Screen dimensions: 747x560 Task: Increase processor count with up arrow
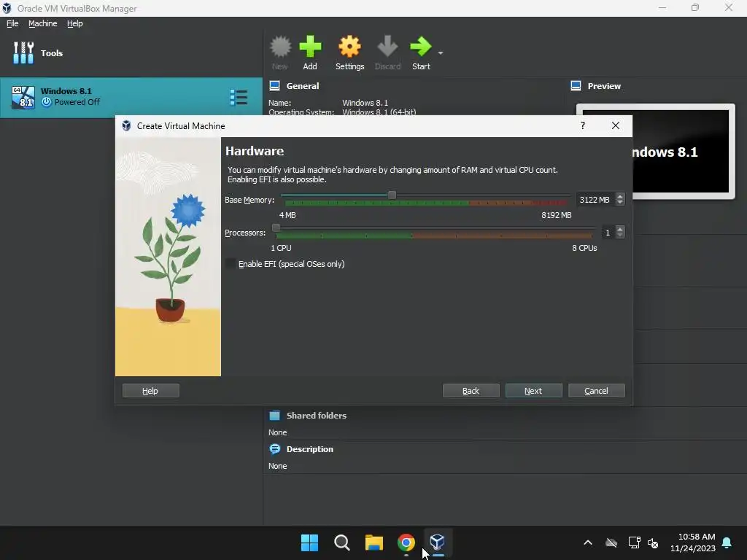pyautogui.click(x=619, y=229)
